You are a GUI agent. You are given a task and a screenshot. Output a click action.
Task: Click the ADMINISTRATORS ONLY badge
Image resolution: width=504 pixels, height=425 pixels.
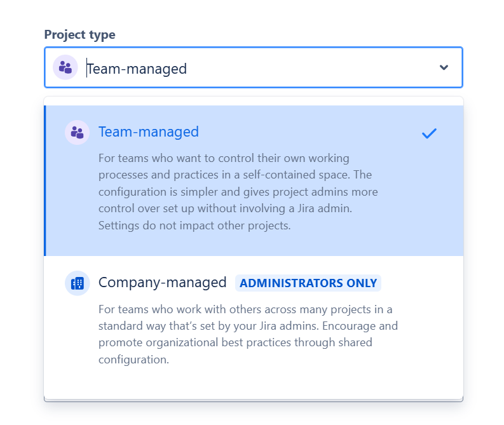click(308, 283)
